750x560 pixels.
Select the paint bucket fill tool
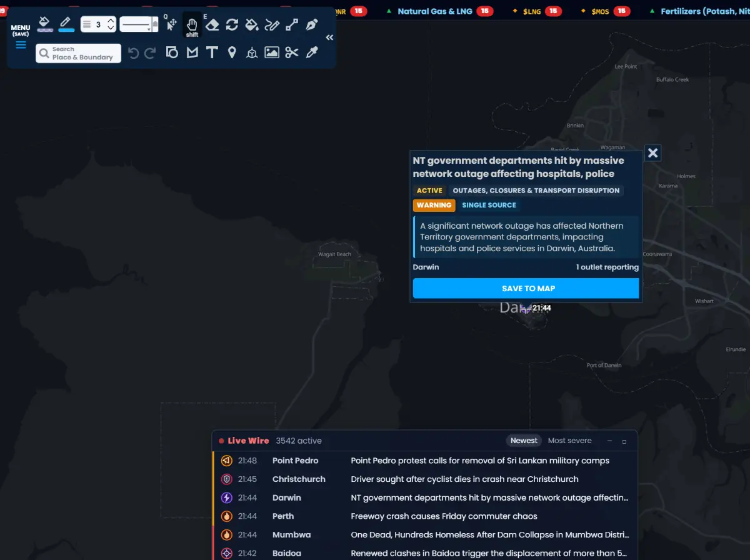pyautogui.click(x=252, y=24)
